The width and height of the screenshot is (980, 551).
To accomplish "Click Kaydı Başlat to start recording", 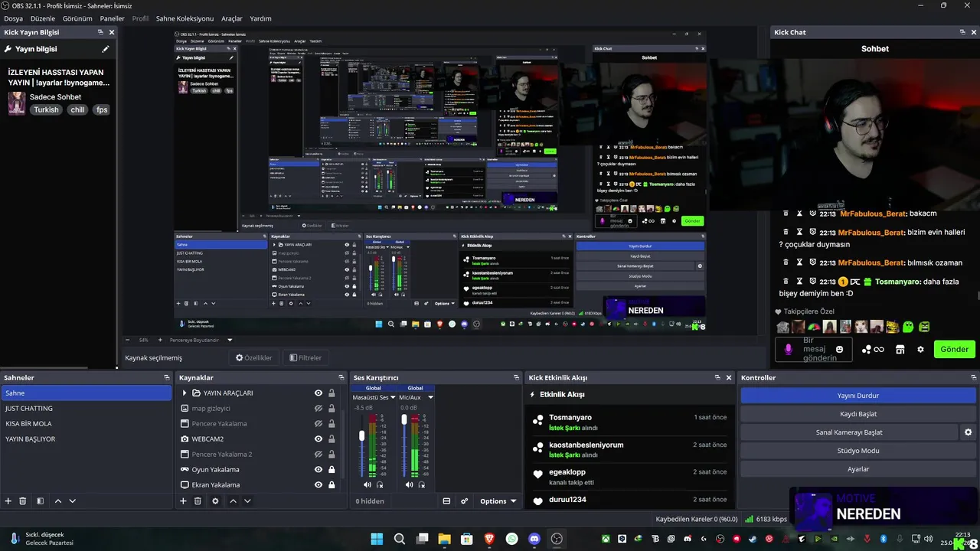I will (857, 414).
